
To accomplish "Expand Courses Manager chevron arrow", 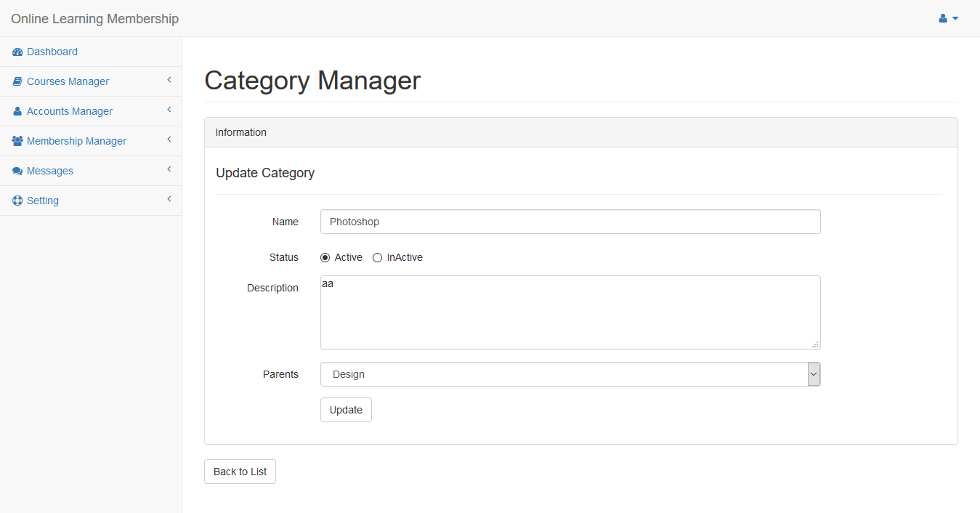I will pos(169,80).
